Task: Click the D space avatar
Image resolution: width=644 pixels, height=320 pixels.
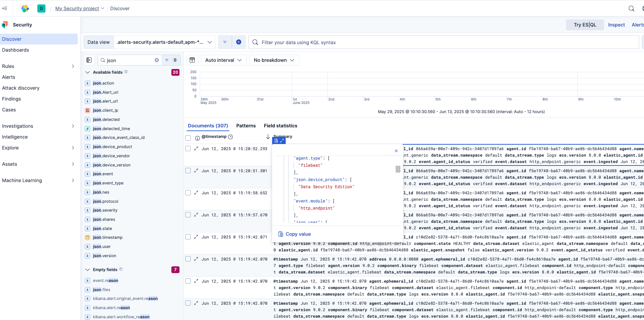Action: pos(41,8)
